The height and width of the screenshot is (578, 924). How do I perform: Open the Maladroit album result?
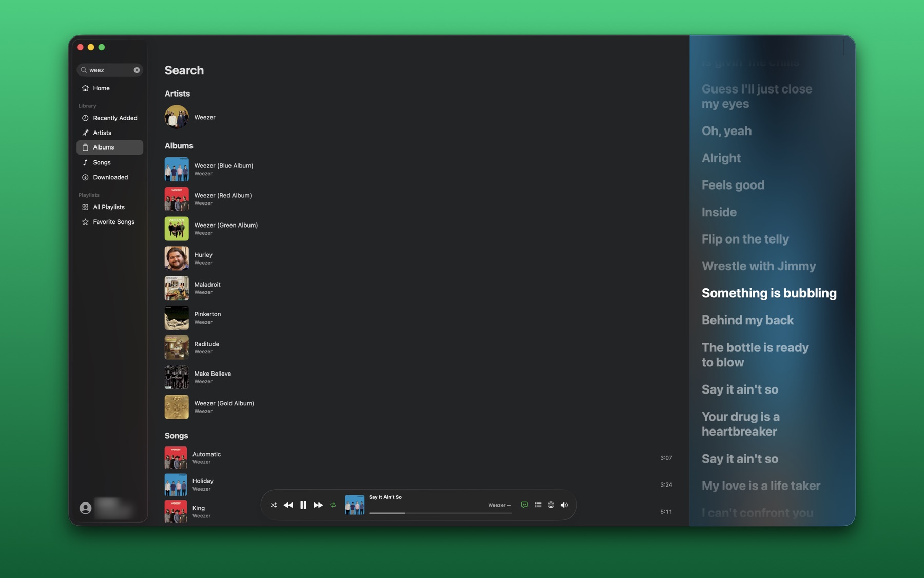pyautogui.click(x=418, y=288)
